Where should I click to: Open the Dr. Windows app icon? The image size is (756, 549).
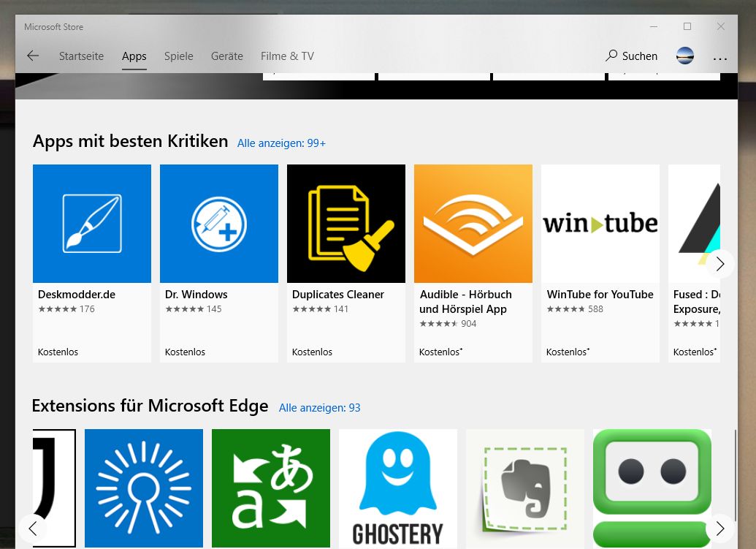tap(219, 224)
